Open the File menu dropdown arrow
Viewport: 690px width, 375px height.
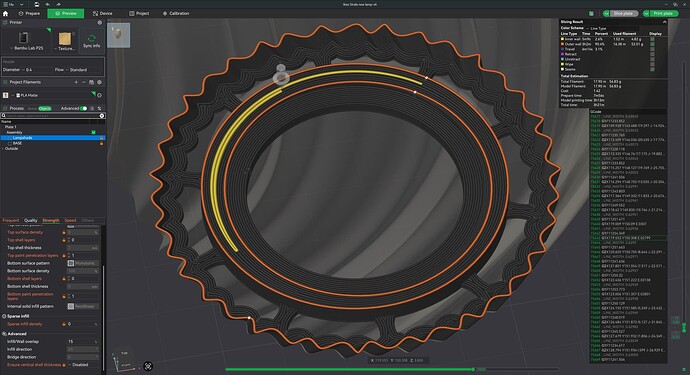click(x=22, y=4)
